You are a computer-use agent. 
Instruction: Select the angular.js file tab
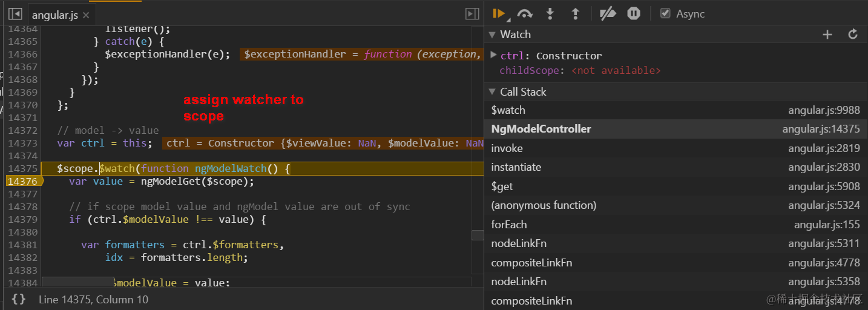coord(54,15)
